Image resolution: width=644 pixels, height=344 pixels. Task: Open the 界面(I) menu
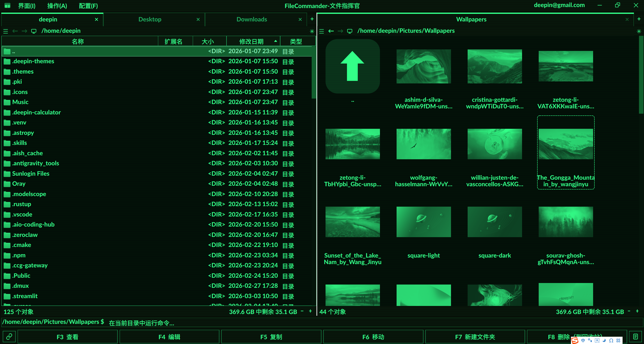[x=27, y=6]
